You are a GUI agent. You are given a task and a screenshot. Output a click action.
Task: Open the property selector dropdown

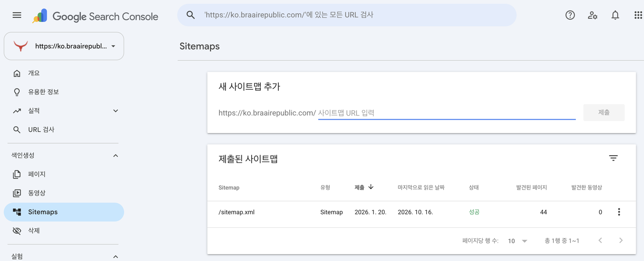64,46
